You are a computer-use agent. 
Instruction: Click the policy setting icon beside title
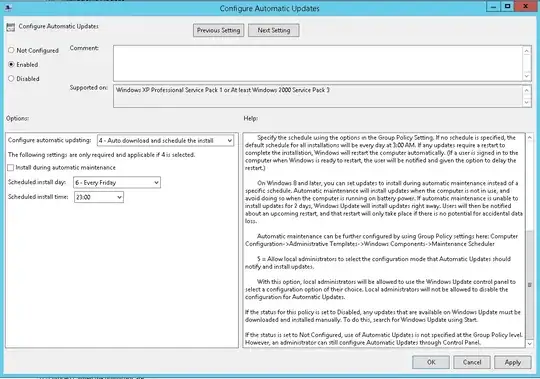pyautogui.click(x=11, y=27)
